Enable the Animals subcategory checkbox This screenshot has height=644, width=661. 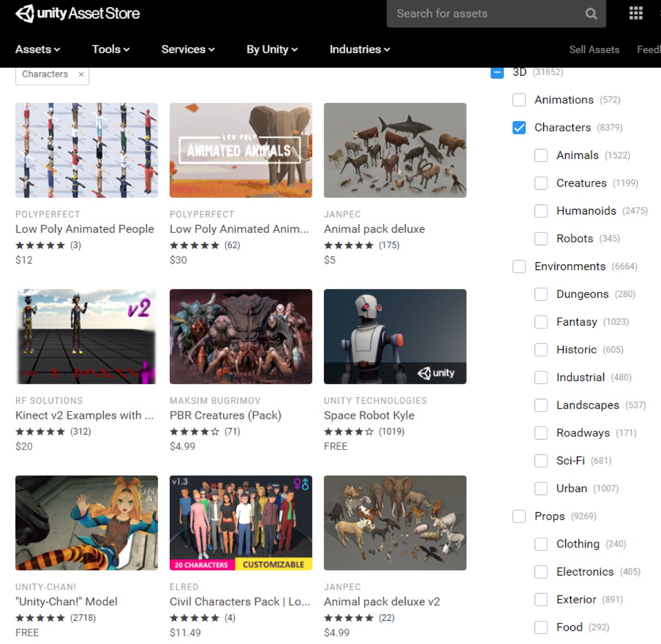tap(541, 155)
